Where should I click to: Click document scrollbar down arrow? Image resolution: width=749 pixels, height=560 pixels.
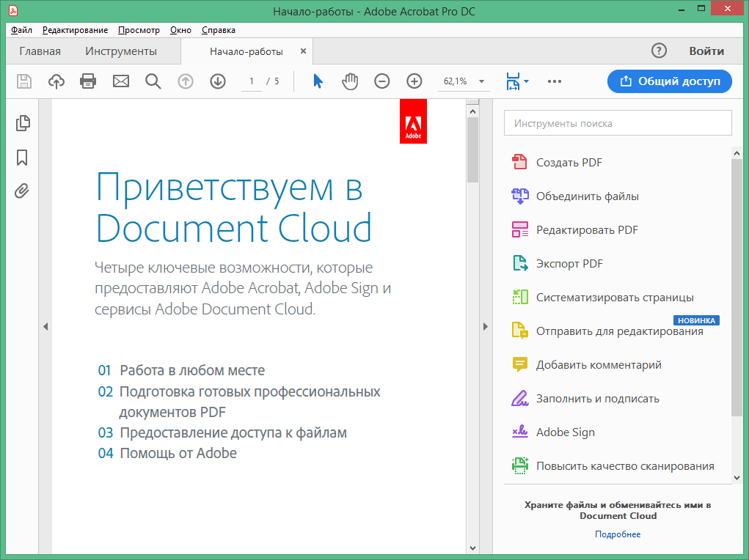(x=472, y=548)
